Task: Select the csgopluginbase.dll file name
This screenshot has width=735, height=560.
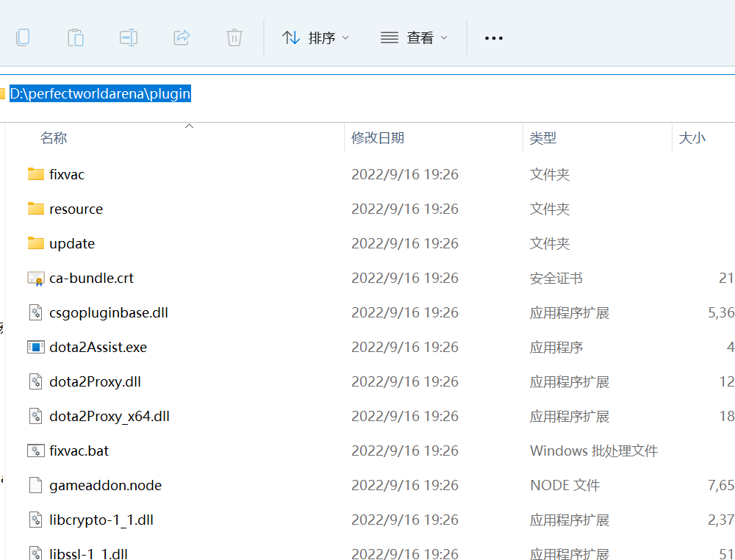Action: click(x=109, y=313)
